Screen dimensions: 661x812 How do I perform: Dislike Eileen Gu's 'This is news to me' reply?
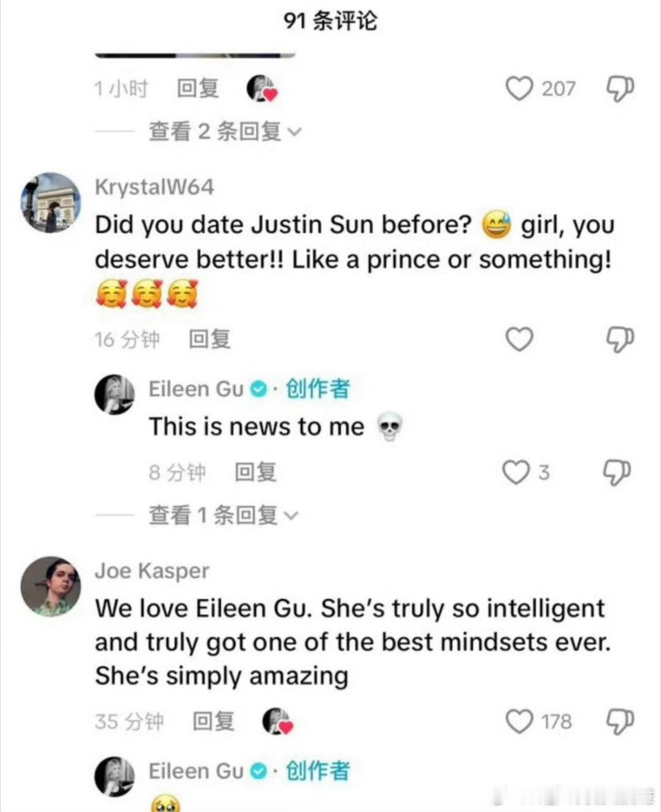[x=616, y=472]
